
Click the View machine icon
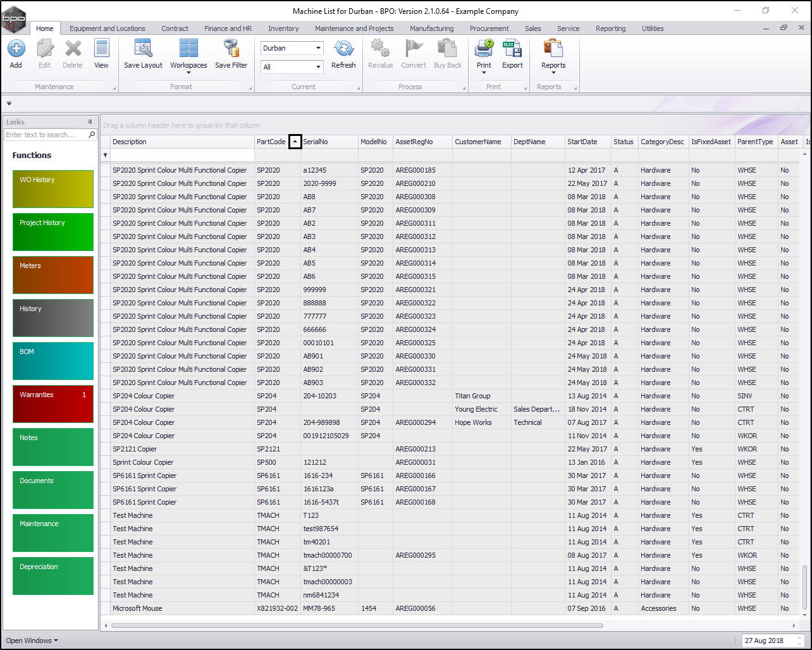(101, 49)
